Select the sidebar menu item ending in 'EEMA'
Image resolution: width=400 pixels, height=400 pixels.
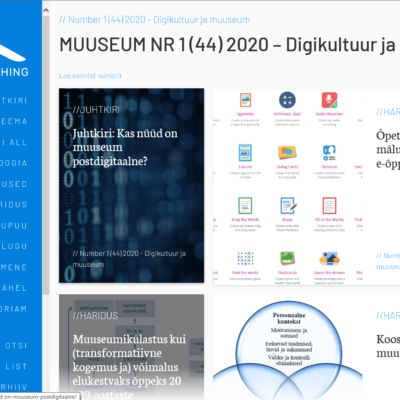point(13,121)
